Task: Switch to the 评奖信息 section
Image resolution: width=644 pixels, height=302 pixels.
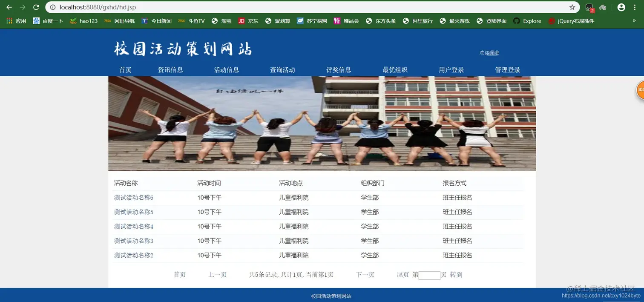Action: pyautogui.click(x=339, y=69)
